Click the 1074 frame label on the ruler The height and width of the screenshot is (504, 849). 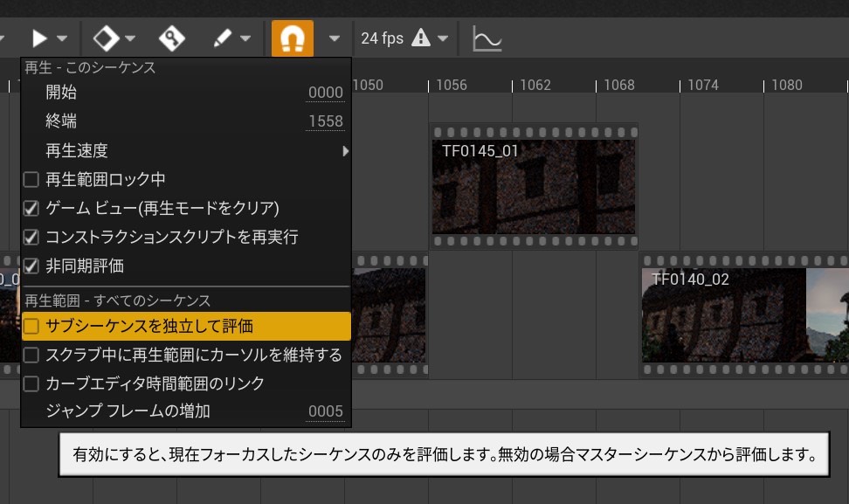703,85
